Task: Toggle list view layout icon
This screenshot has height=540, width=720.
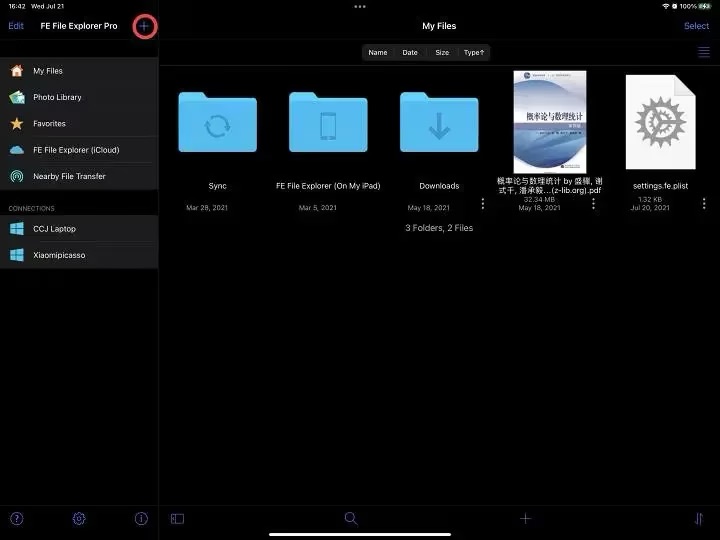Action: [x=704, y=52]
